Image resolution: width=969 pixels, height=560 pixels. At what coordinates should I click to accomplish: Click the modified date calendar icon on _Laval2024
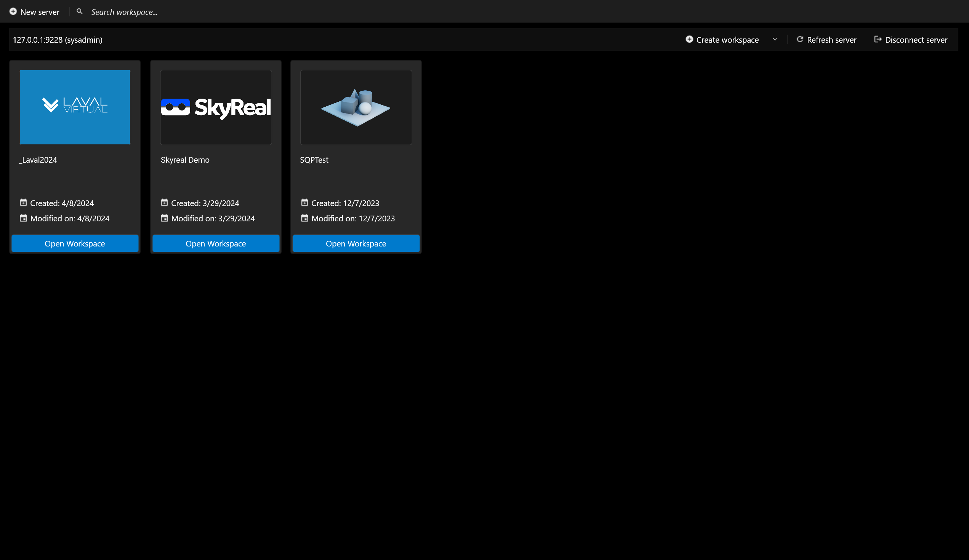(23, 218)
